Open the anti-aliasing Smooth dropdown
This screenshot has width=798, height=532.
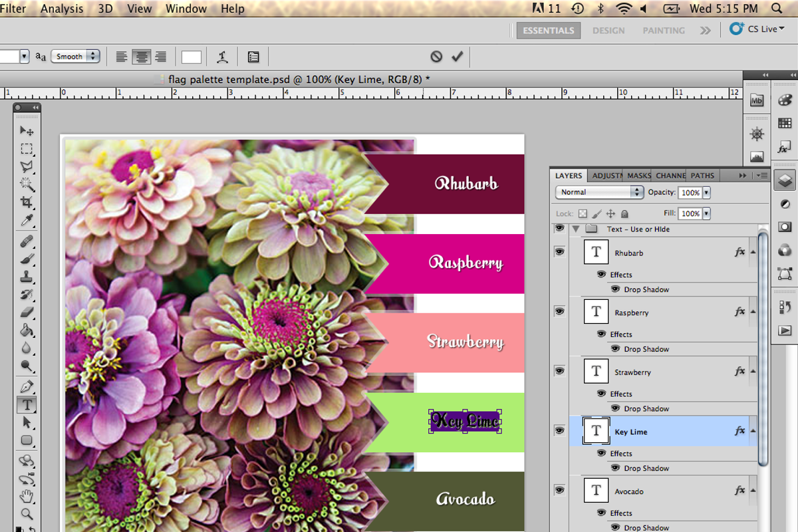76,57
